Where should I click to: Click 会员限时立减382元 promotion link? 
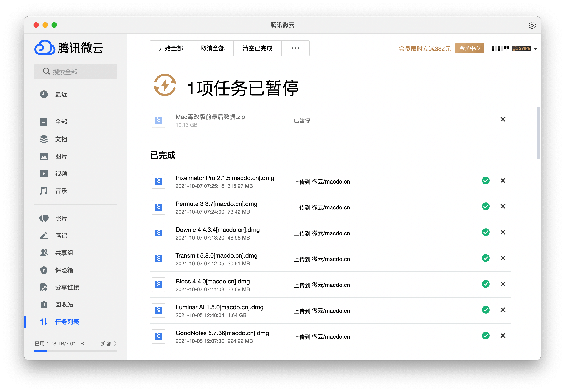pos(424,49)
